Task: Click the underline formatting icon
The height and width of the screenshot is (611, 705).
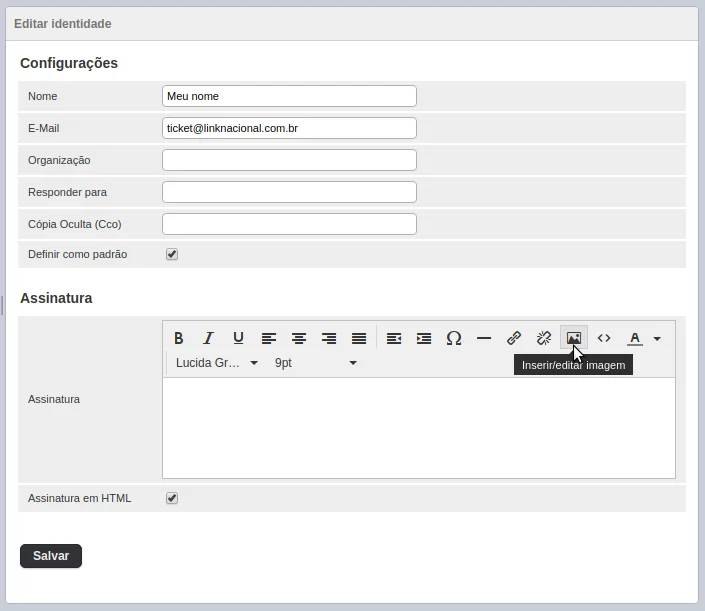Action: coord(238,338)
